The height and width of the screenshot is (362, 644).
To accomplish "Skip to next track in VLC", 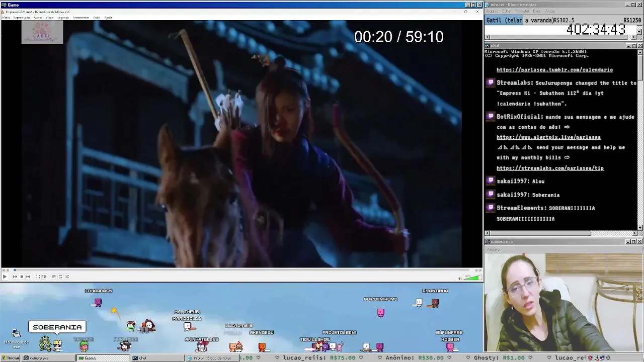I will [28, 277].
